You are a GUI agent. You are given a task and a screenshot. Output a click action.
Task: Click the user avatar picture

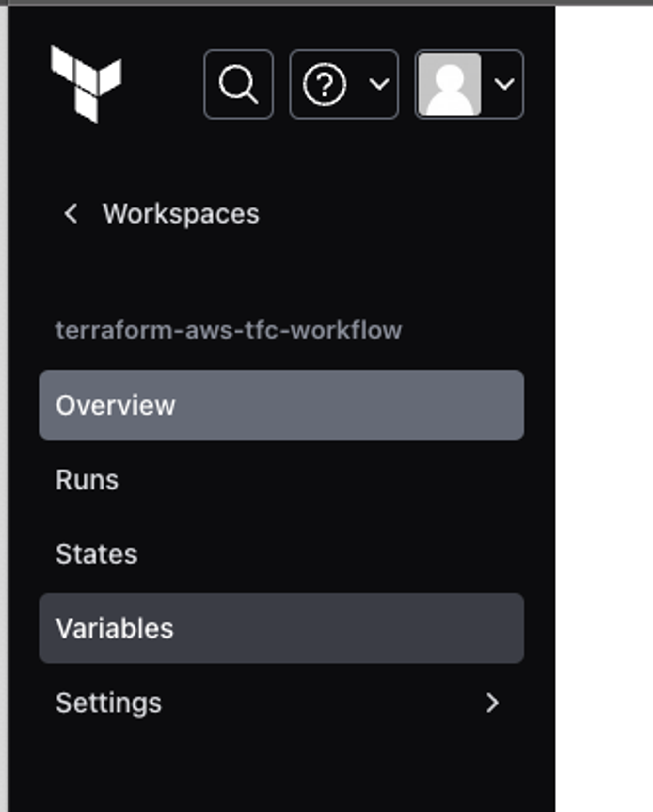pos(450,84)
